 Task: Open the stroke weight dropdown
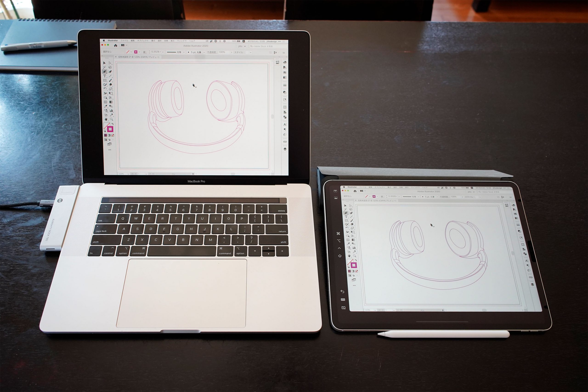point(164,52)
